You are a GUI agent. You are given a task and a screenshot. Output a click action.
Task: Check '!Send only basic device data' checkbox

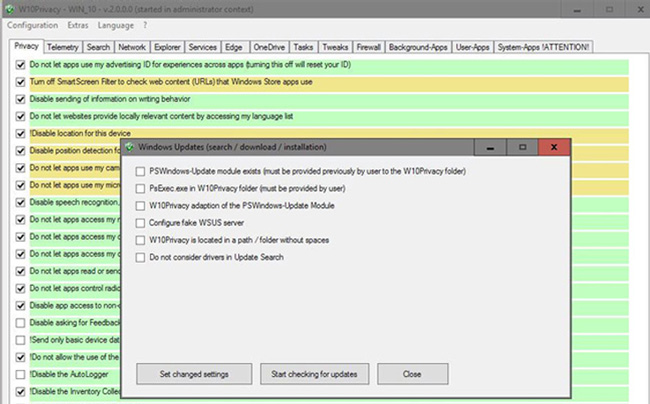coord(20,340)
